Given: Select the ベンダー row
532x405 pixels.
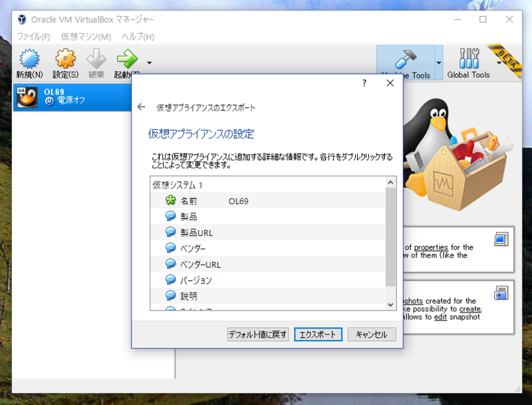Looking at the screenshot, I should click(x=268, y=248).
